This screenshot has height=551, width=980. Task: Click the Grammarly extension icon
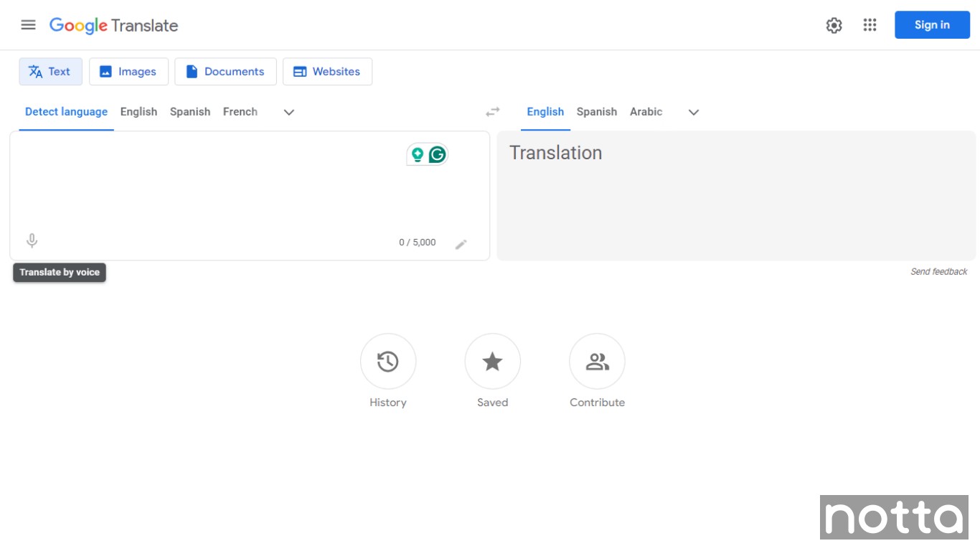[437, 154]
